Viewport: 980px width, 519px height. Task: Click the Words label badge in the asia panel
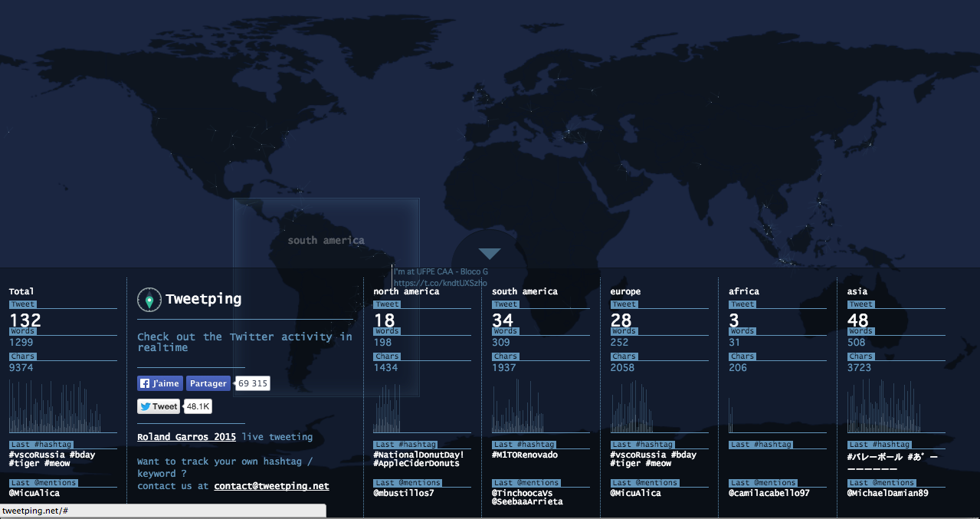point(860,330)
